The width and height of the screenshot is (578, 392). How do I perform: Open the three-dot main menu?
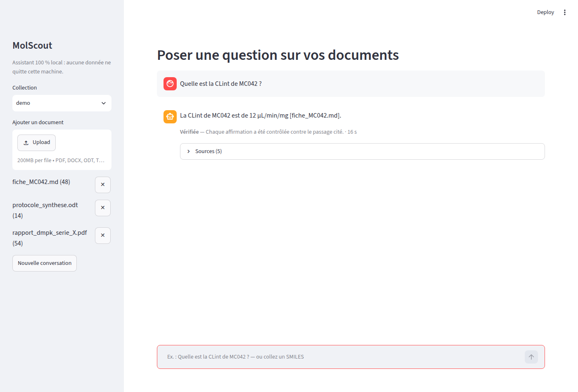coord(565,12)
